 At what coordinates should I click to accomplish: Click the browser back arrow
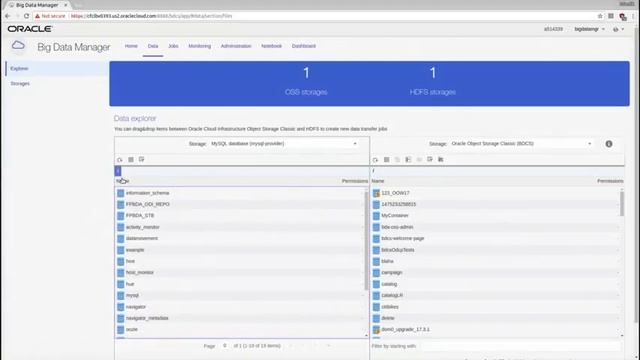coord(8,16)
